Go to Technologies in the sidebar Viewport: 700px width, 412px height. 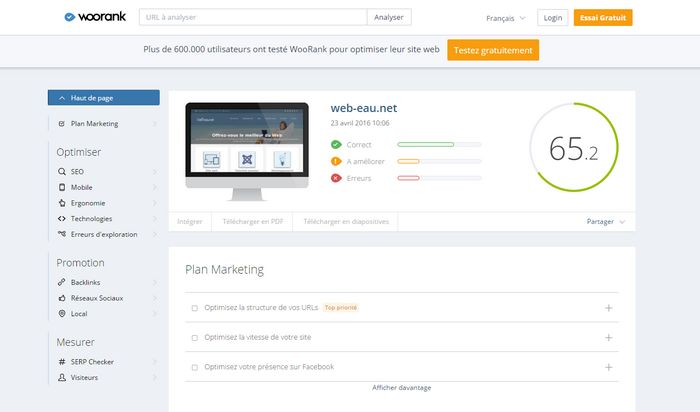[x=92, y=218]
